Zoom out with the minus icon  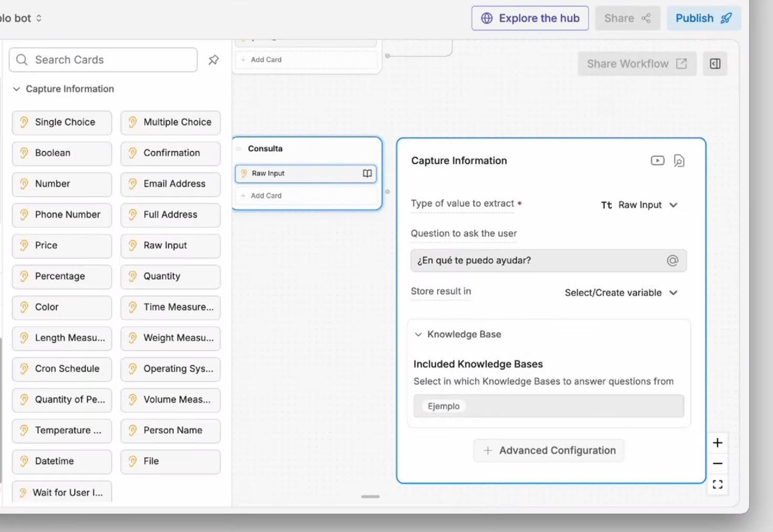[x=717, y=463]
